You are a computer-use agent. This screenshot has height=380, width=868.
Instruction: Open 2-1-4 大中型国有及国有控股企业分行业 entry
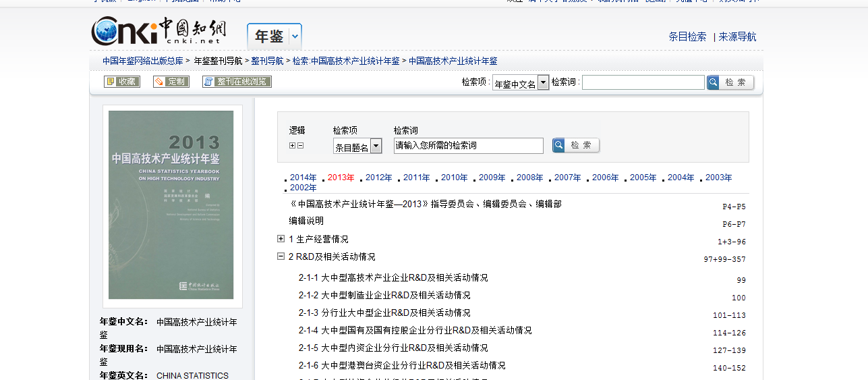(415, 330)
